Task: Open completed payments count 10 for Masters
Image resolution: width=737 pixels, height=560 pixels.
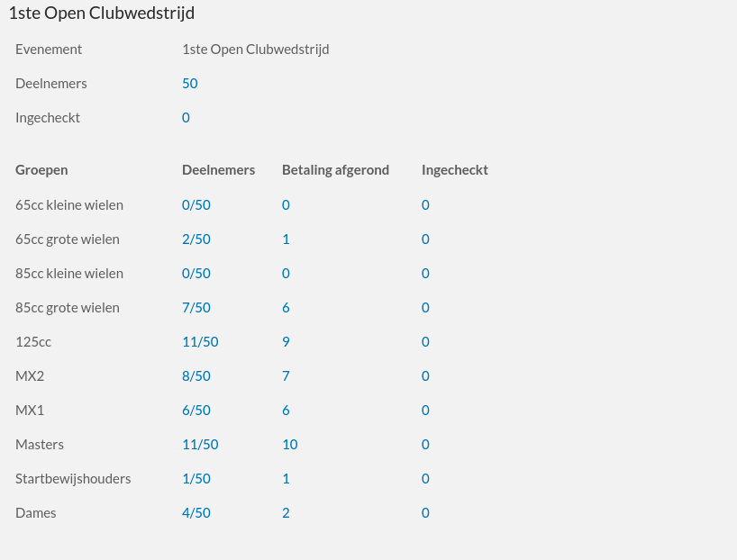Action: 289,445
